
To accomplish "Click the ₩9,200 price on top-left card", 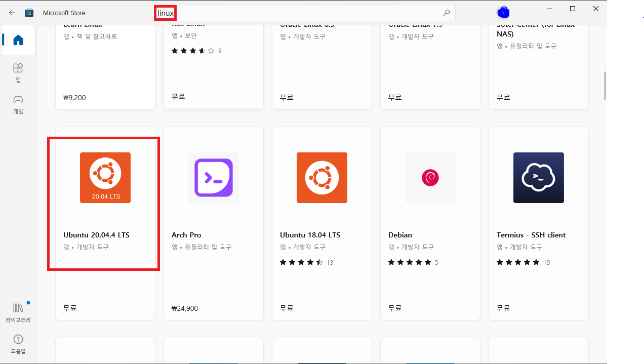I will [x=74, y=97].
